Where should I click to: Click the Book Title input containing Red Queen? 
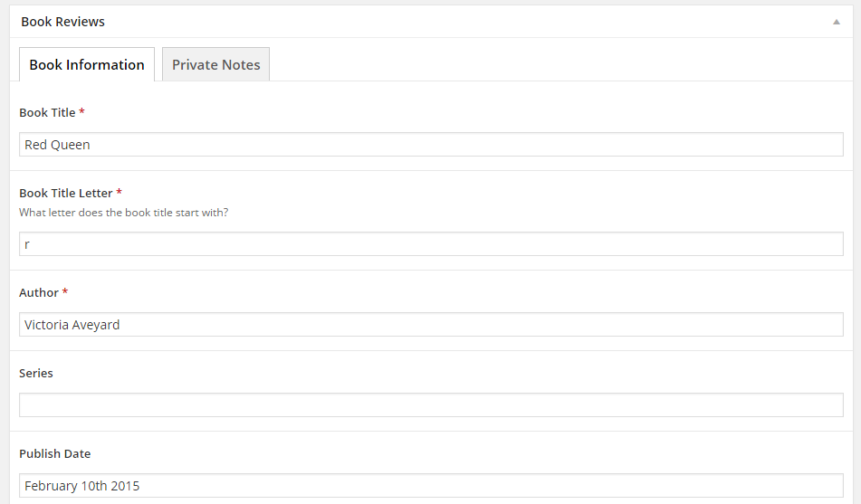tap(431, 145)
